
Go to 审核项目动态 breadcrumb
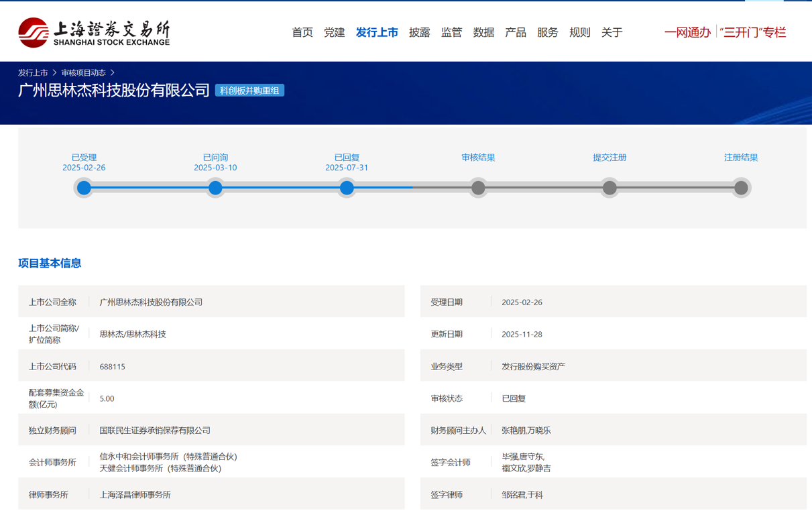[x=83, y=72]
